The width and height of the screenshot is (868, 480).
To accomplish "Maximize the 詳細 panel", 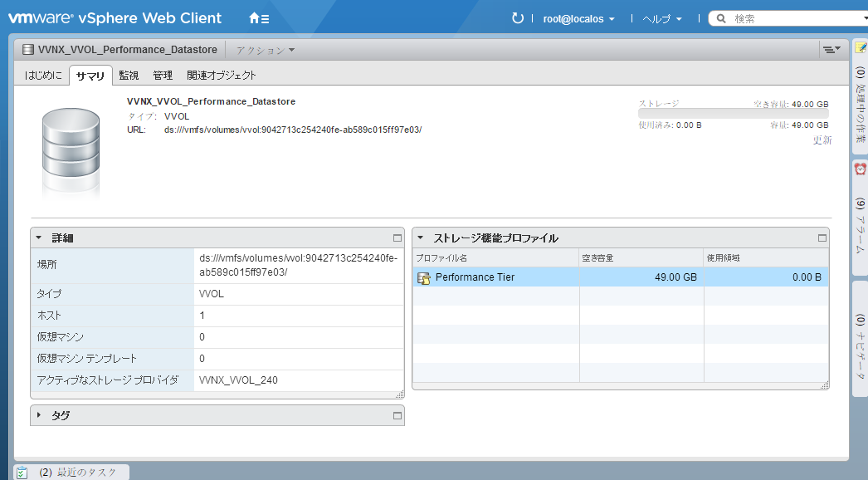I will (x=397, y=238).
